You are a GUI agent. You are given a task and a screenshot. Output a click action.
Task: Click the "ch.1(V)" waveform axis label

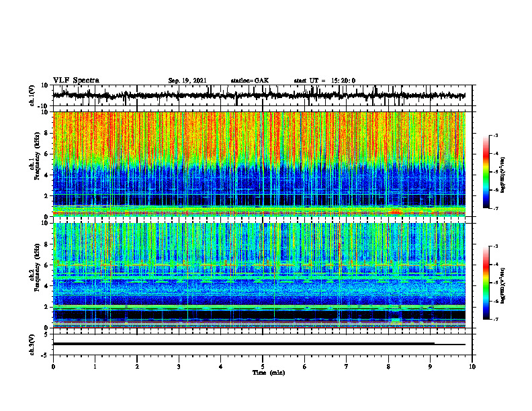(x=32, y=95)
